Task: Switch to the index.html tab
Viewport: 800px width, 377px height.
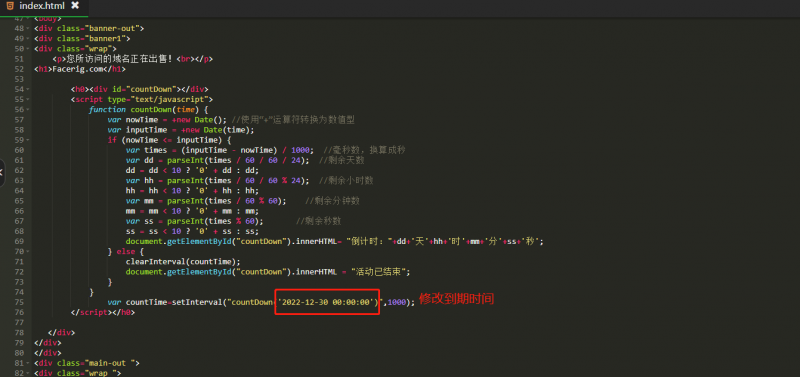Action: [x=42, y=6]
